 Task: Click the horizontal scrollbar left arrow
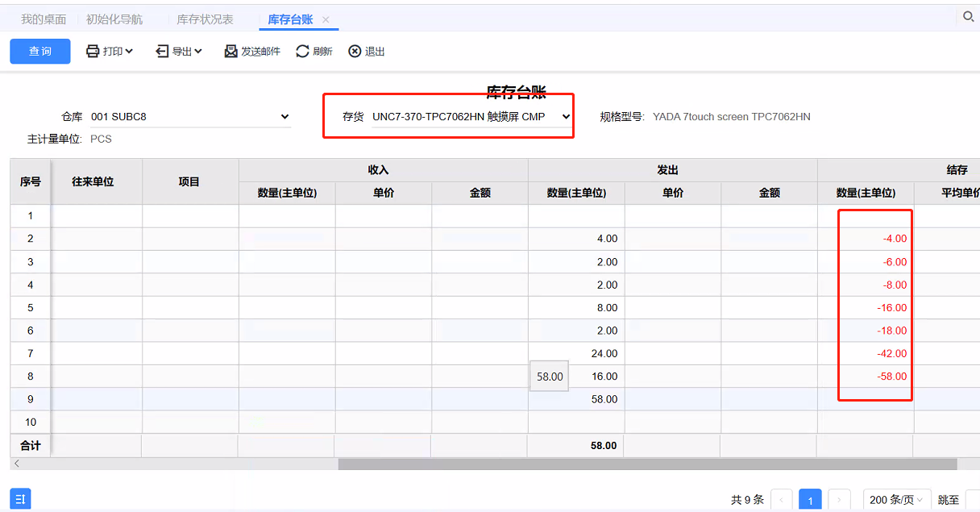point(17,464)
